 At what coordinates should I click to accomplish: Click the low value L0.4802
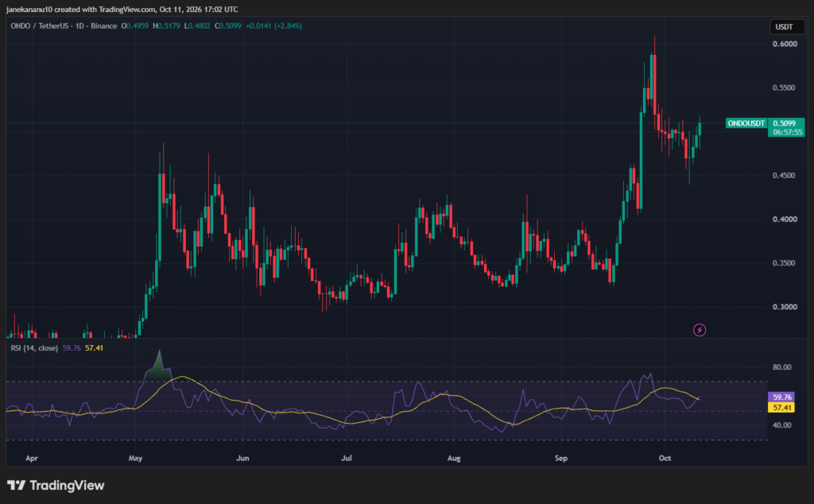tap(197, 26)
